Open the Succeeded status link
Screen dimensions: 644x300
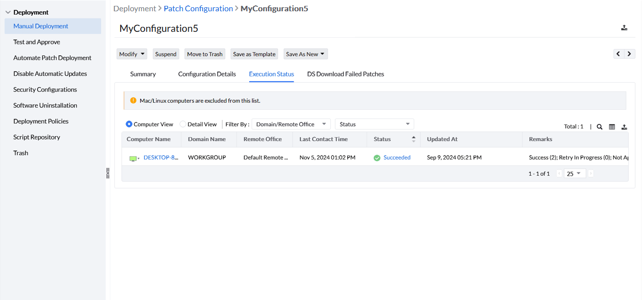click(397, 158)
